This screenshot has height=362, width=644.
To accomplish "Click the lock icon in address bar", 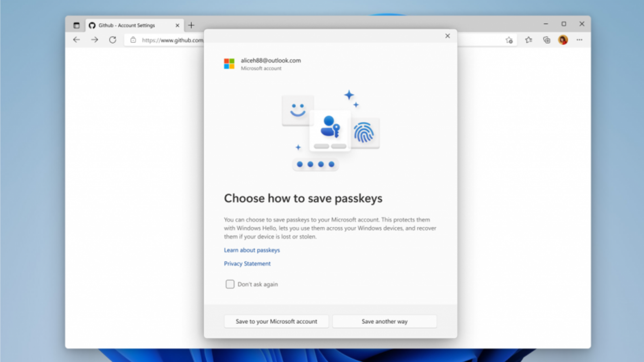I will (x=133, y=40).
